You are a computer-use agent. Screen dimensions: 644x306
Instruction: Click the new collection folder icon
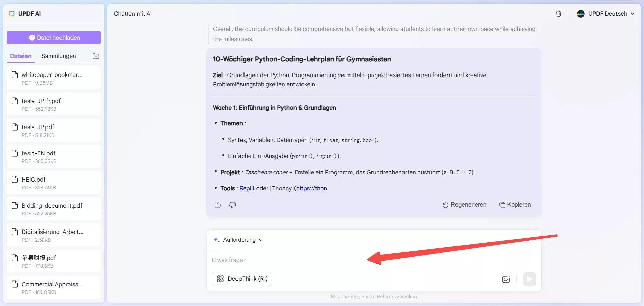96,56
